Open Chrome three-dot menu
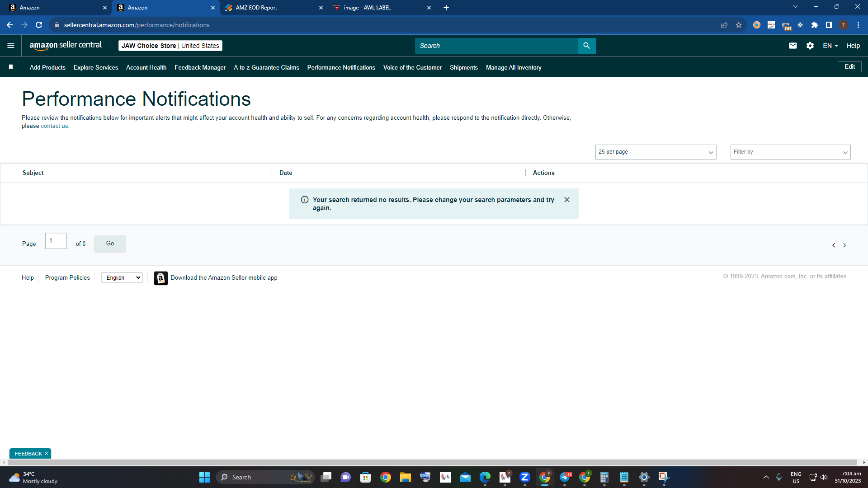 click(x=858, y=25)
